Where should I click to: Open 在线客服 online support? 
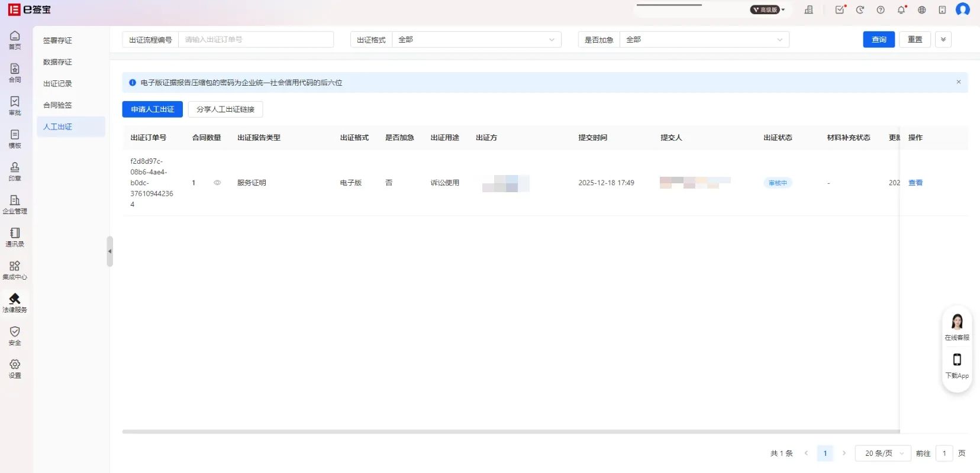(957, 327)
